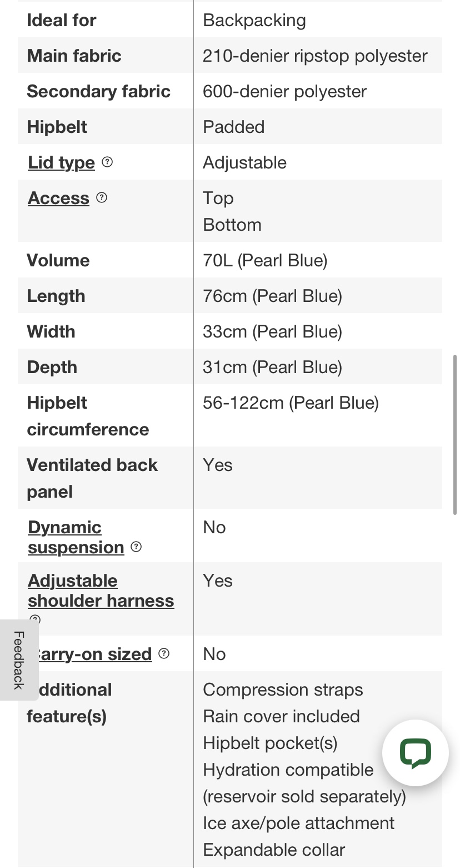Click the page scrollbar thumb
Viewport: 460px width, 868px height.
click(x=456, y=435)
